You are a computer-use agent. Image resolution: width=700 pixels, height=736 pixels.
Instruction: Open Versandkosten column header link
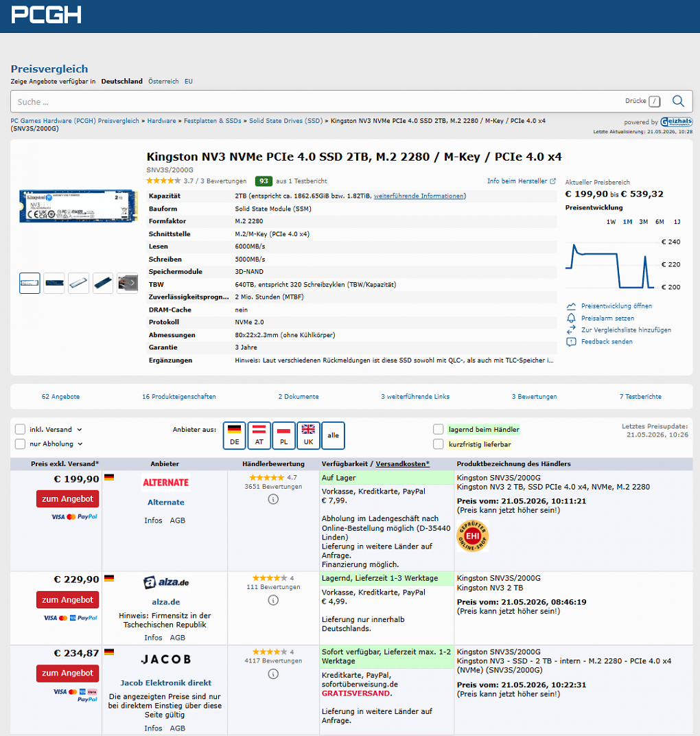point(403,463)
